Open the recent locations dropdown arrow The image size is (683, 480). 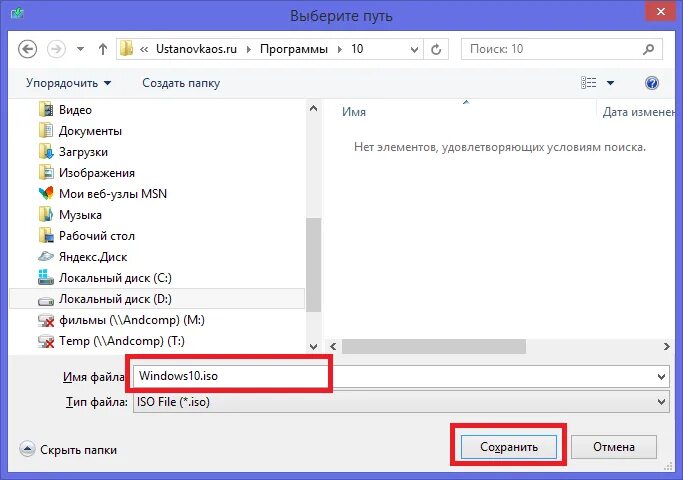(81, 49)
